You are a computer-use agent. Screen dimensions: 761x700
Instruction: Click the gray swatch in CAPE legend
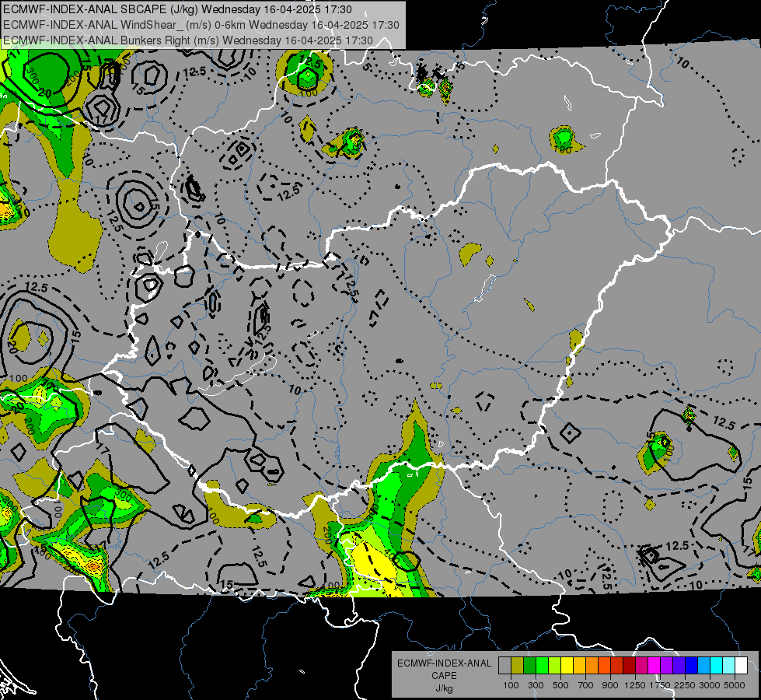click(x=504, y=665)
